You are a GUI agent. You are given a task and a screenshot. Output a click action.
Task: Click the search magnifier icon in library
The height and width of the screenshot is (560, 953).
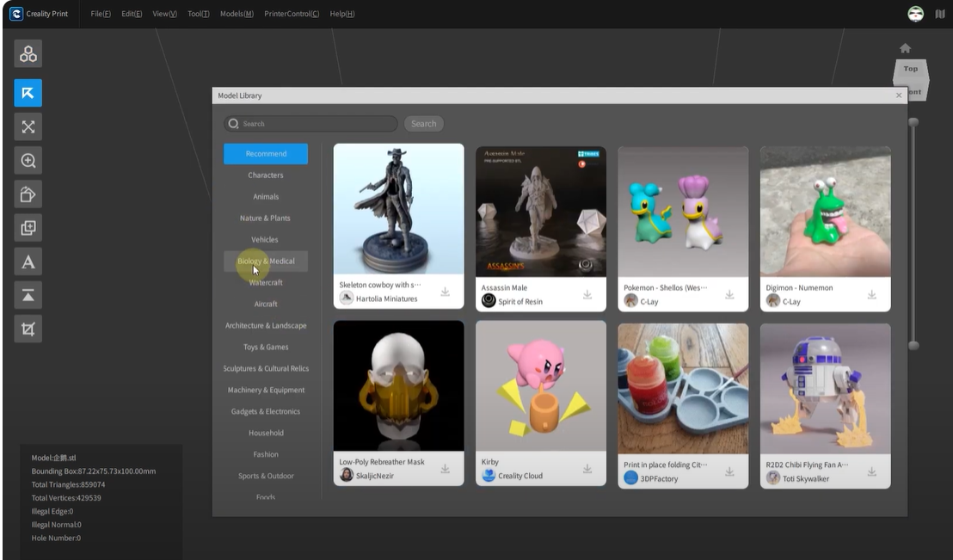(x=233, y=123)
